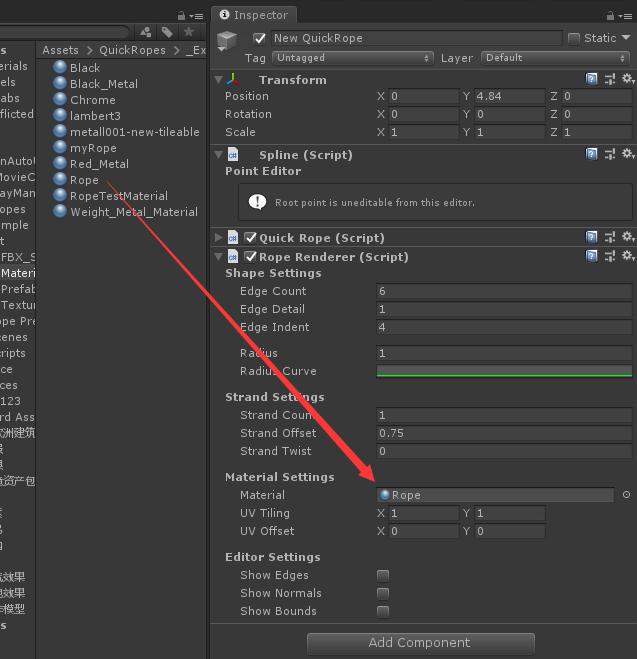Screen dimensions: 637x659
Task: Open the cube icon dropdown arrow
Action: coord(221,50)
